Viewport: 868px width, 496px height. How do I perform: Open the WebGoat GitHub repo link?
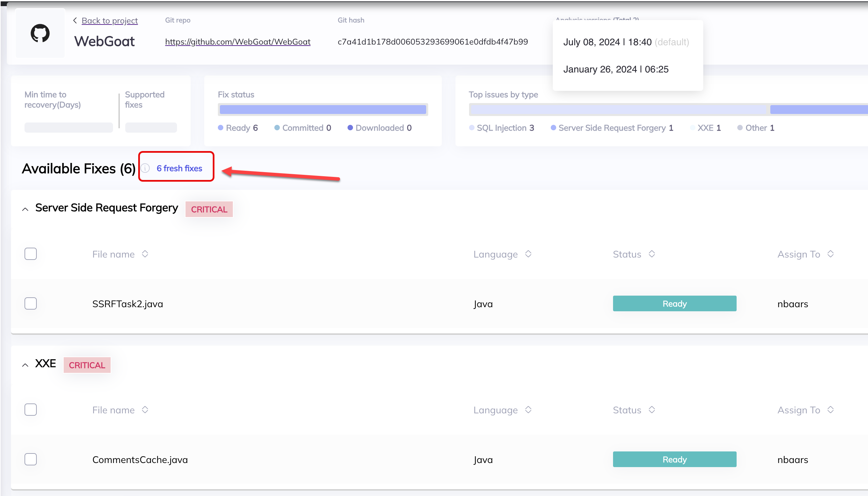pyautogui.click(x=238, y=42)
